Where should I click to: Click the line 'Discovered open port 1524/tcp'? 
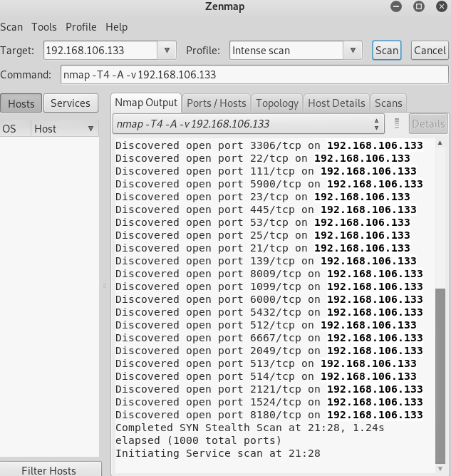pyautogui.click(x=269, y=402)
